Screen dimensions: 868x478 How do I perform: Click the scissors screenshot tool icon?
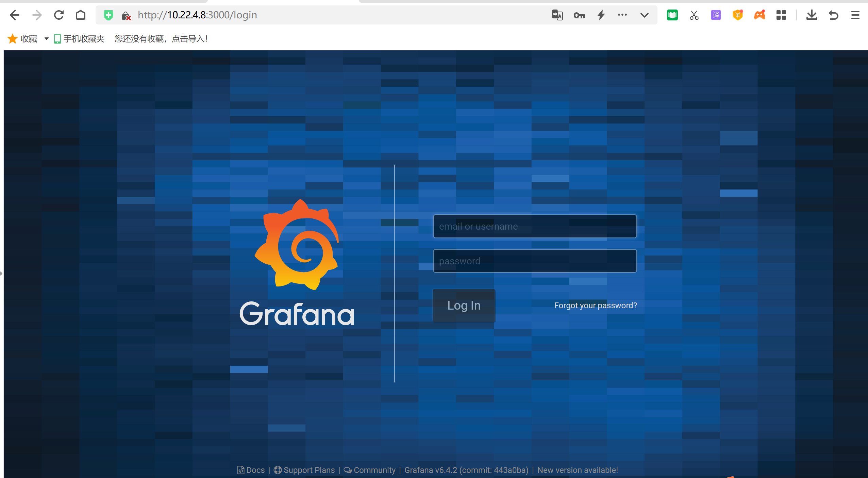pos(694,15)
